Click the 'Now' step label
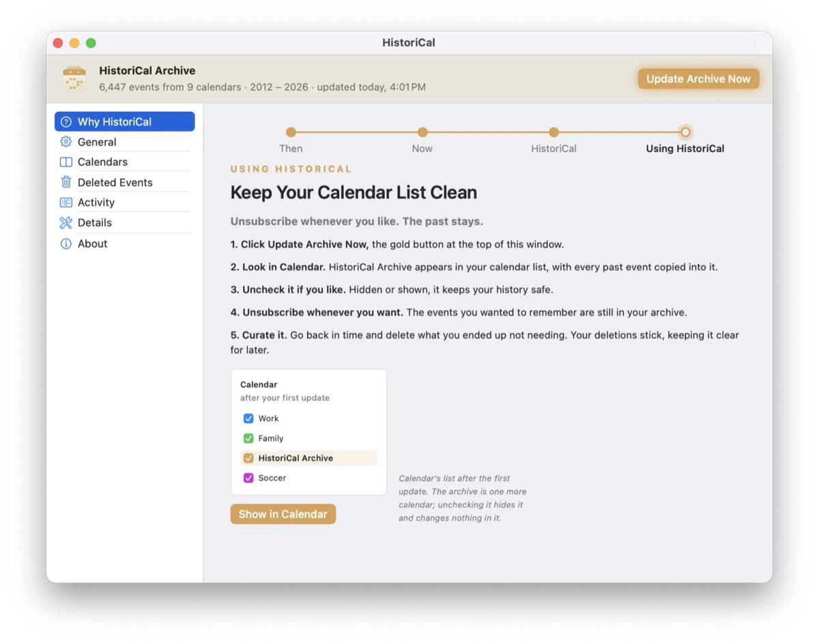 (x=422, y=149)
